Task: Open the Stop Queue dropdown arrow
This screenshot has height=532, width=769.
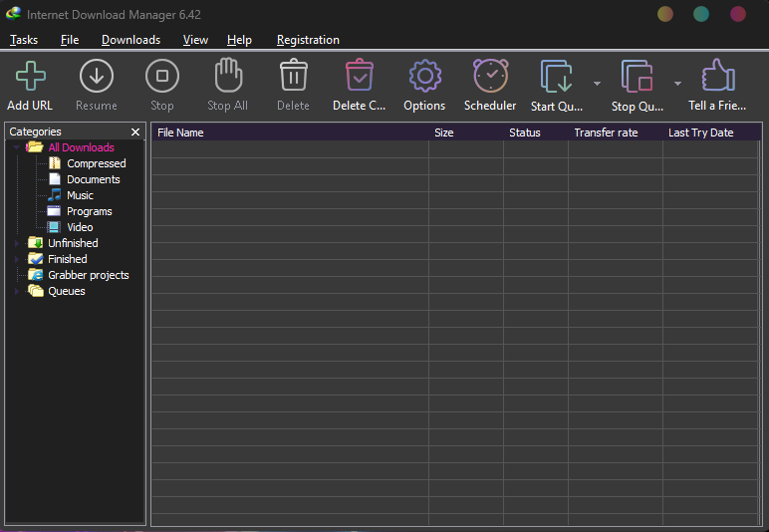Action: (677, 84)
